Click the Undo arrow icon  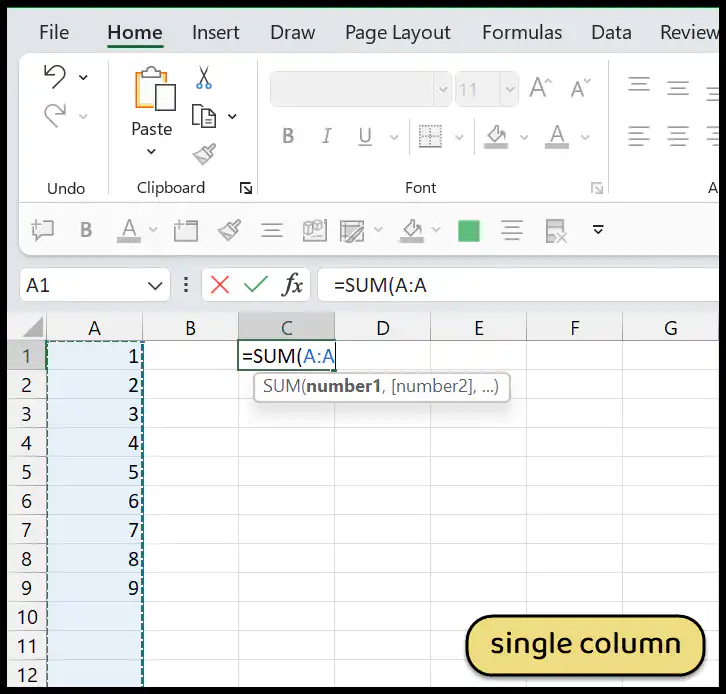(55, 76)
